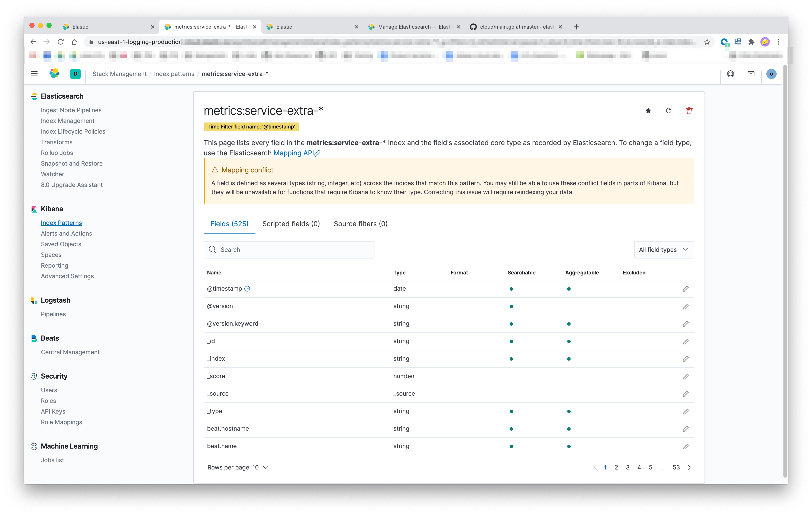The image size is (812, 516).
Task: Refresh the index pattern field list
Action: coord(669,110)
